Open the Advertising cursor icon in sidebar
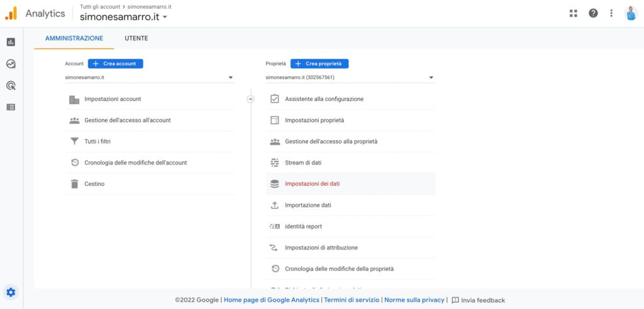The width and height of the screenshot is (644, 309). (x=11, y=85)
